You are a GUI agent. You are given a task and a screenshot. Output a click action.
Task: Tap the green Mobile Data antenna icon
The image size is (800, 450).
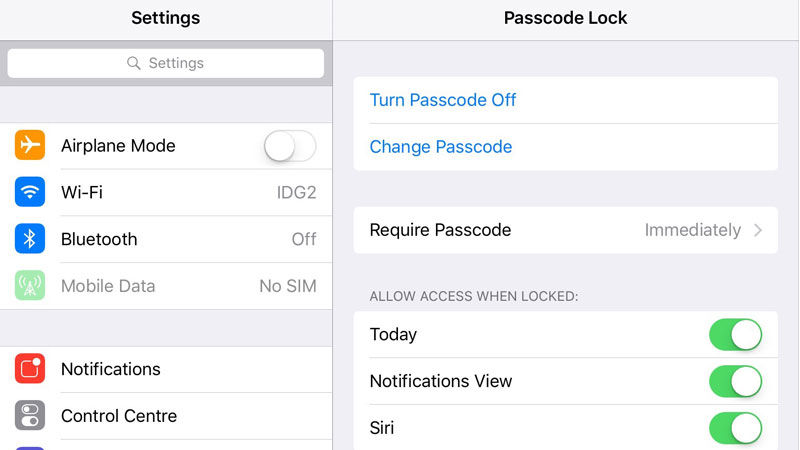point(30,286)
